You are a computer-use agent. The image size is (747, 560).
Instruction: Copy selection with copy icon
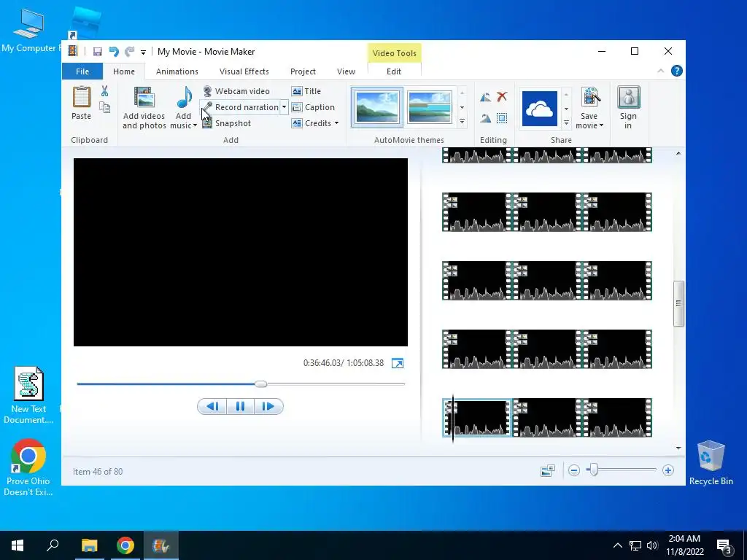(105, 107)
